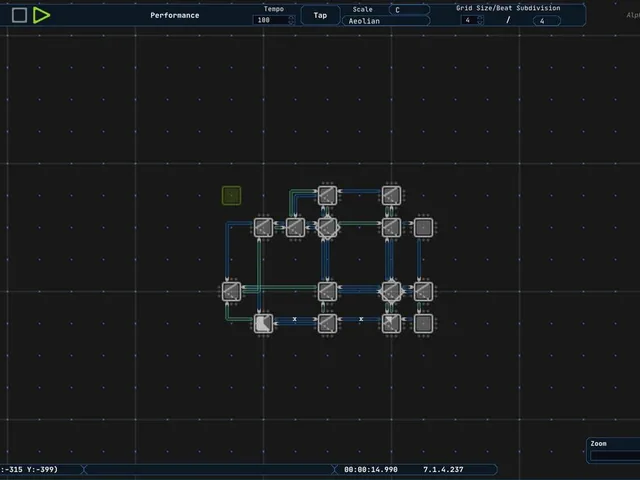Screen dimensions: 640x480
Task: Select the second node in the second row
Action: click(x=295, y=227)
